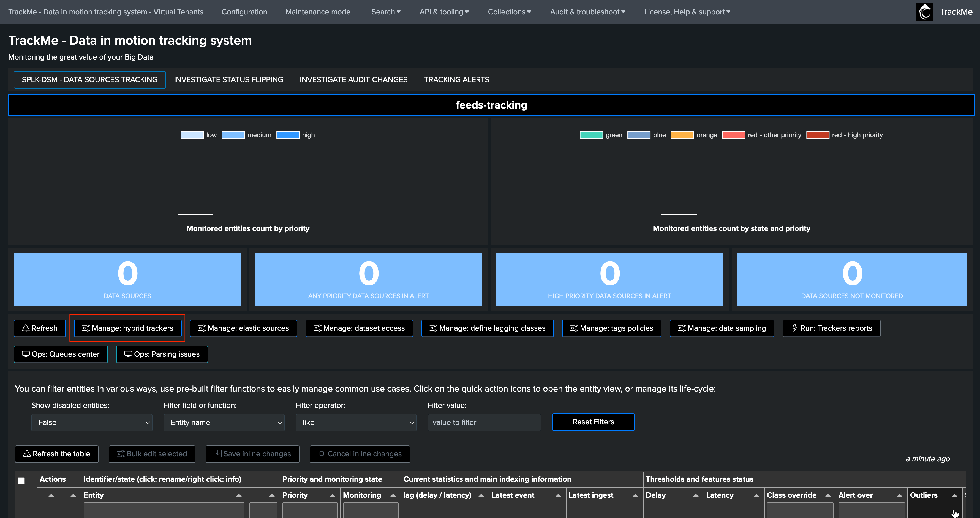This screenshot has width=980, height=518.
Task: Click the Refresh button recycle icon
Action: coord(26,328)
